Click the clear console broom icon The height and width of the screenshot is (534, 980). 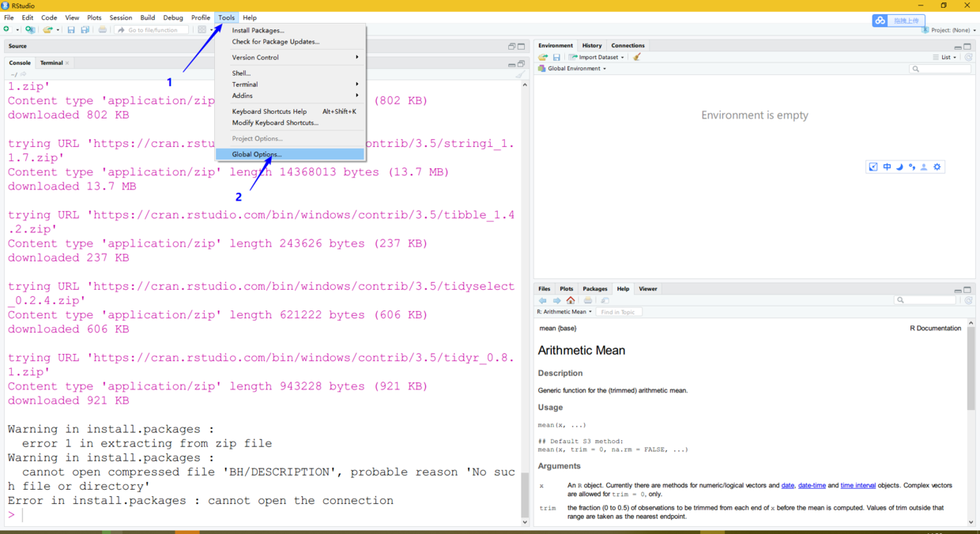pyautogui.click(x=519, y=74)
